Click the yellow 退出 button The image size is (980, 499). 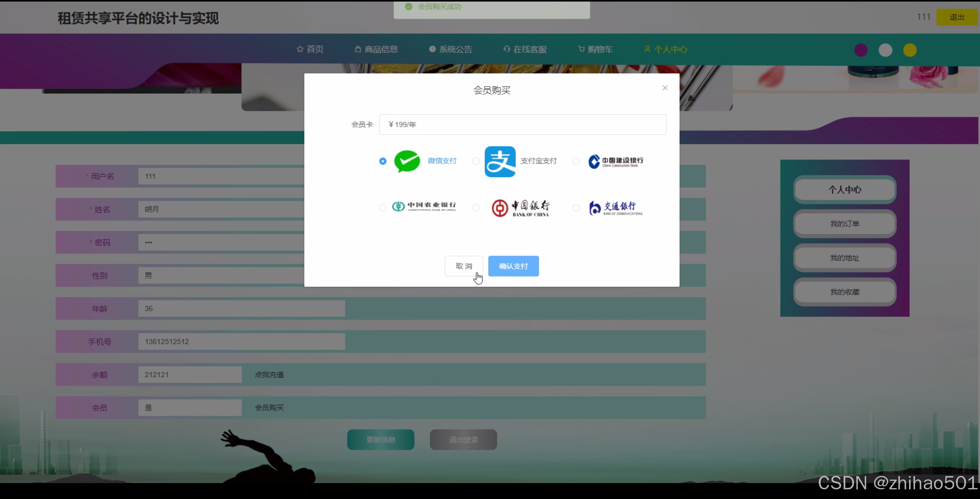pos(957,17)
